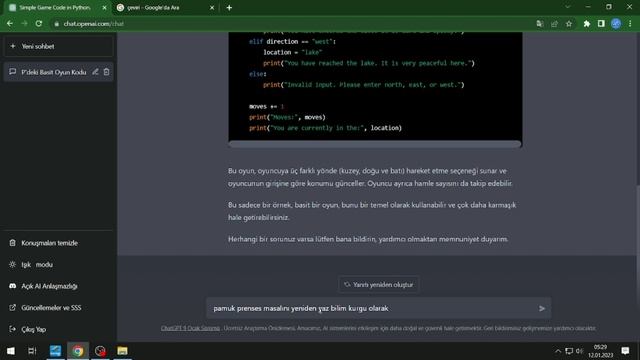This screenshot has width=640, height=360.
Task: Open the Chrome three-dot menu
Action: 631,24
